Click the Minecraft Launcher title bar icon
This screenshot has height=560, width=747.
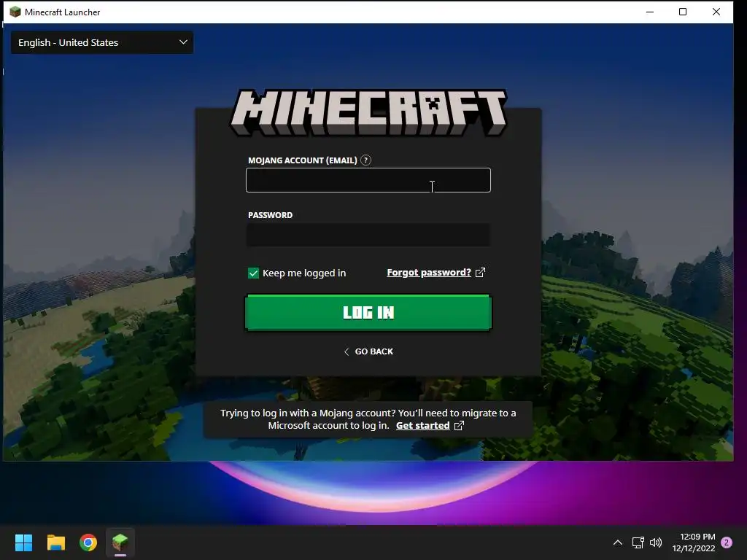(x=15, y=12)
